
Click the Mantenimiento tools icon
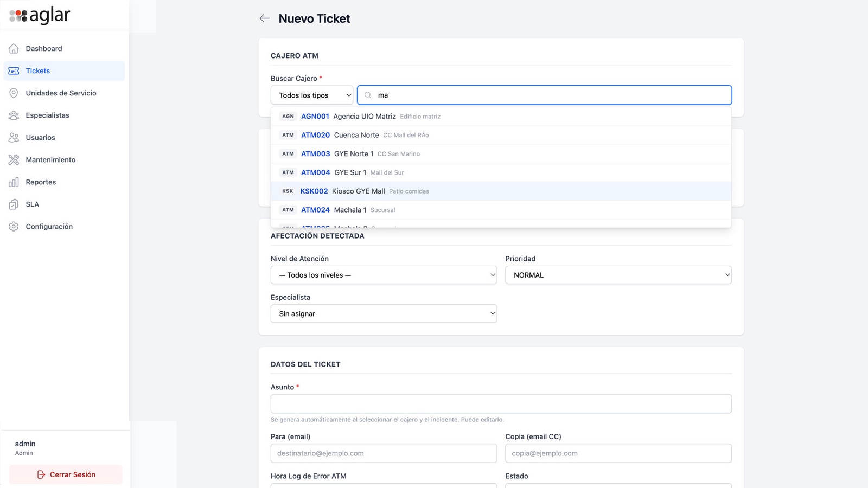click(x=14, y=160)
